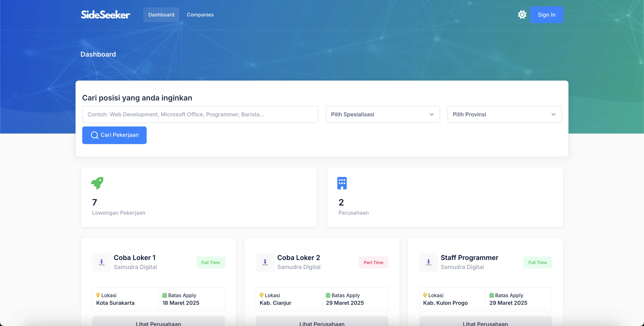Expand the Pilih Provinsi dropdown

504,114
